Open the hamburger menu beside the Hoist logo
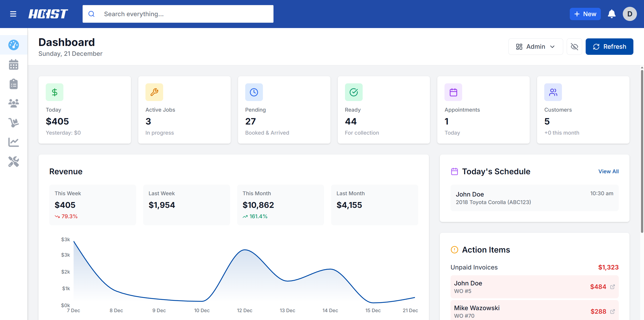 tap(13, 14)
